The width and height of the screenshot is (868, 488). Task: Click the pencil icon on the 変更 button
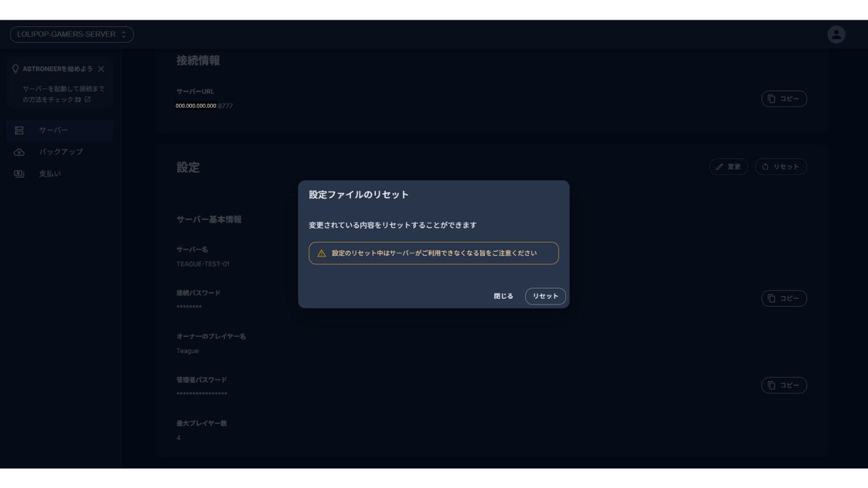tap(719, 167)
